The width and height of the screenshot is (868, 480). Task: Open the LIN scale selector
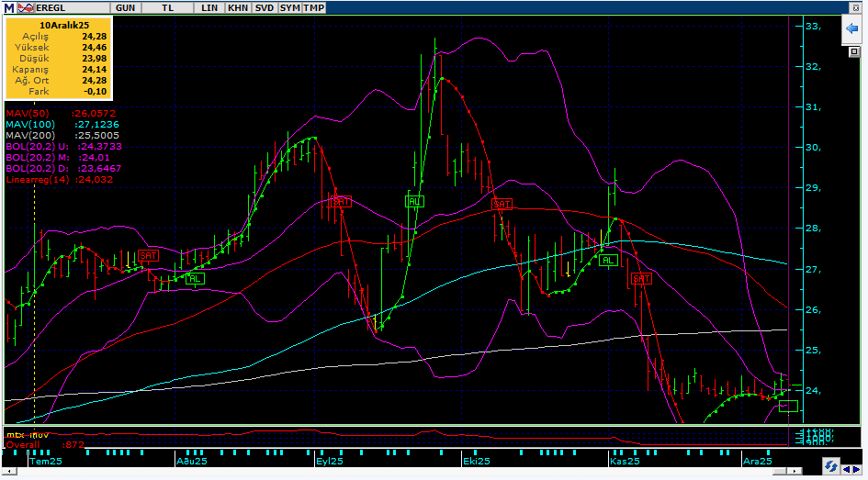[209, 7]
